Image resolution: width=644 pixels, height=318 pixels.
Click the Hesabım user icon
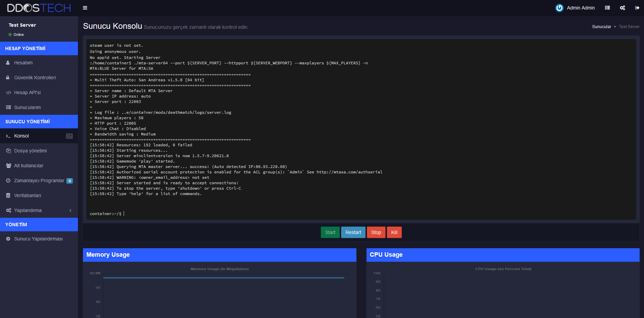pos(8,63)
